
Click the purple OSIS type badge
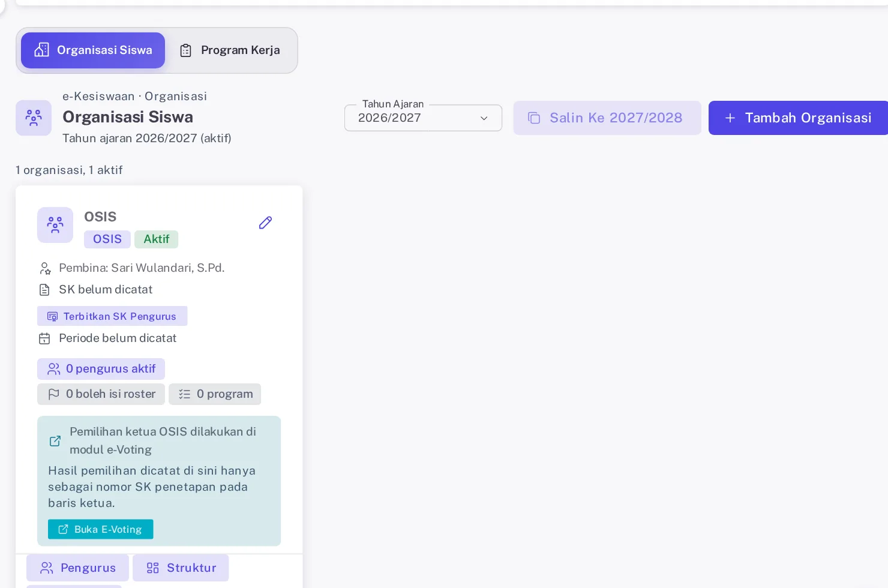pos(107,239)
